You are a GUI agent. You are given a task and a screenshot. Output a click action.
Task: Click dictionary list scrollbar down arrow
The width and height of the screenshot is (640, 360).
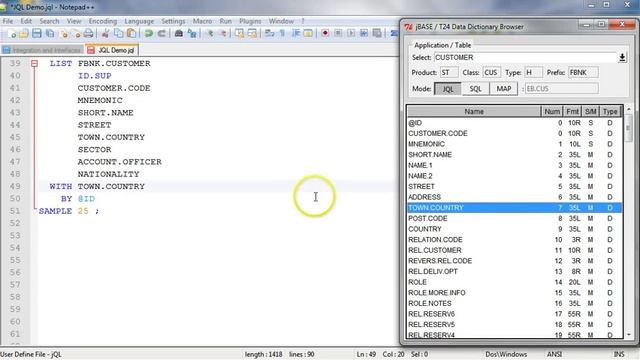coord(629,335)
